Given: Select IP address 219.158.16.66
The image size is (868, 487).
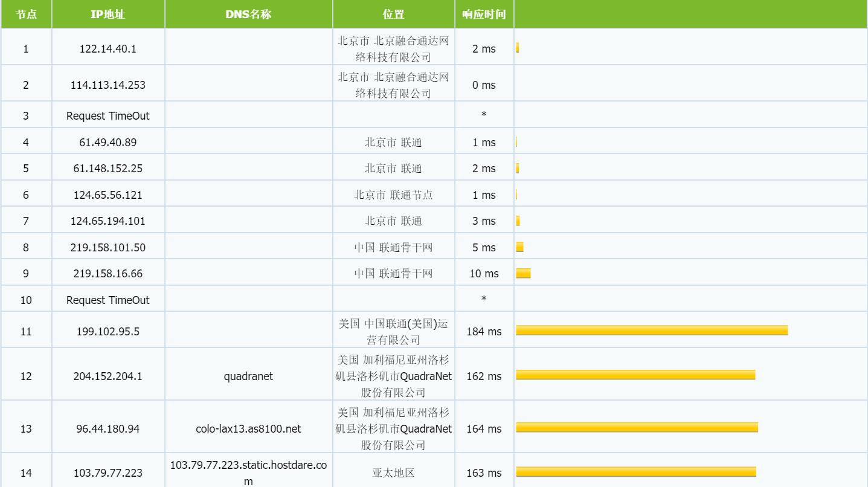Looking at the screenshot, I should click(x=108, y=274).
